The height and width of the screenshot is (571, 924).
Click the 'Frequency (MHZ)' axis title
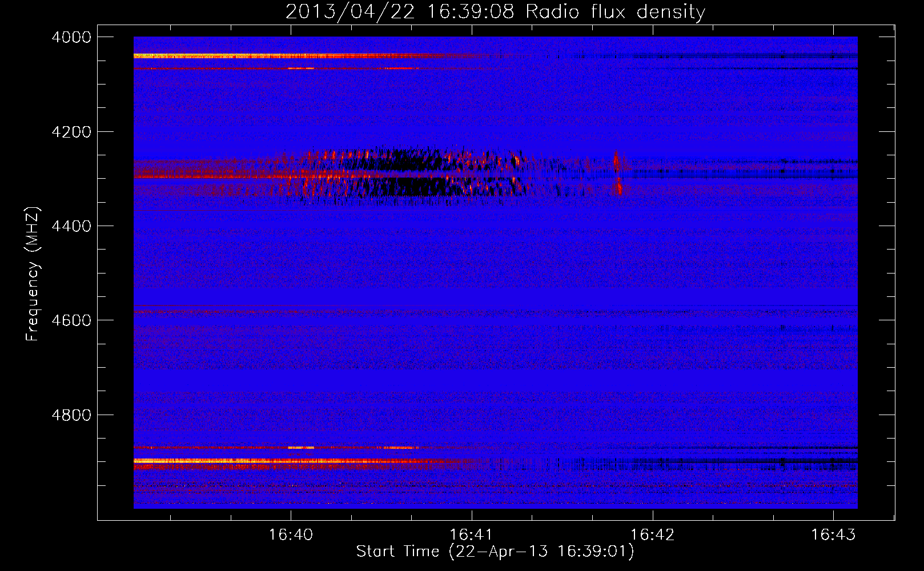pyautogui.click(x=33, y=274)
